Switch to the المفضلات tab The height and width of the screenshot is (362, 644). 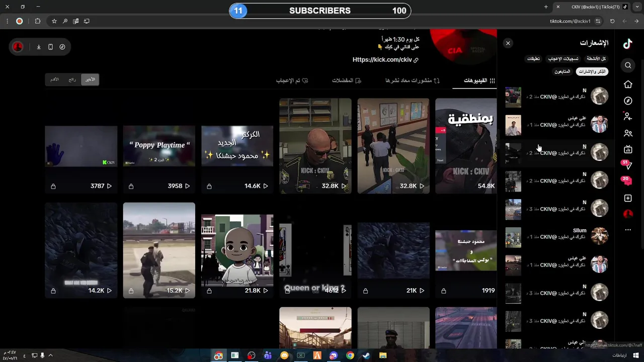(347, 80)
